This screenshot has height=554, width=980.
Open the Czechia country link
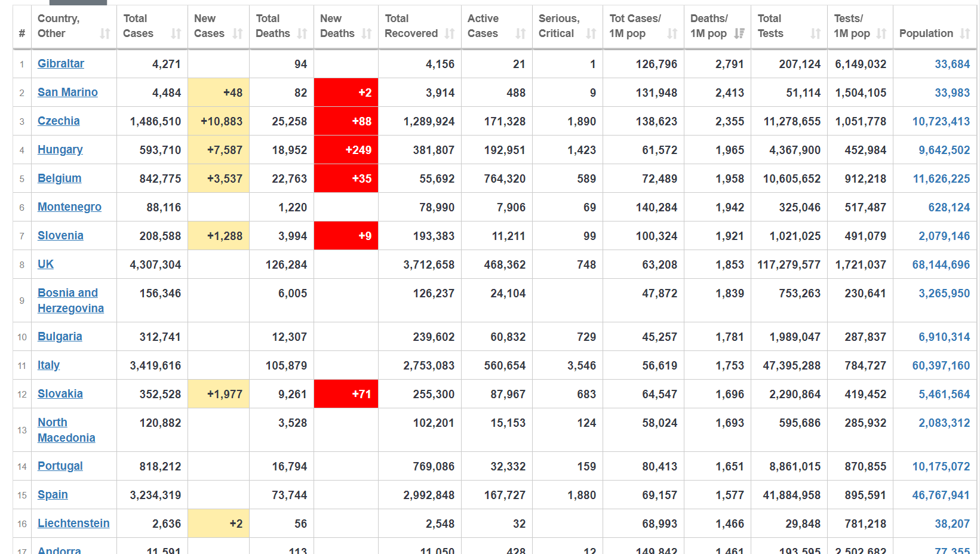pos(59,121)
